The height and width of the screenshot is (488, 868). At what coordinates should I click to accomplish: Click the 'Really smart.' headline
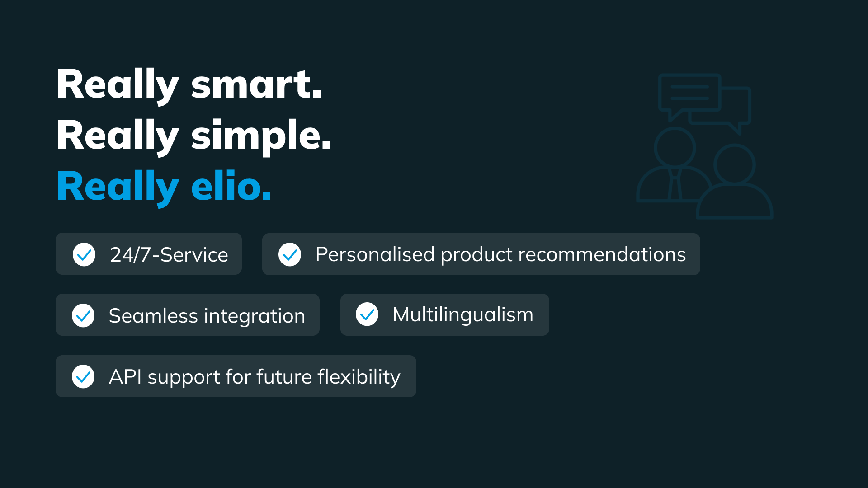pyautogui.click(x=189, y=85)
